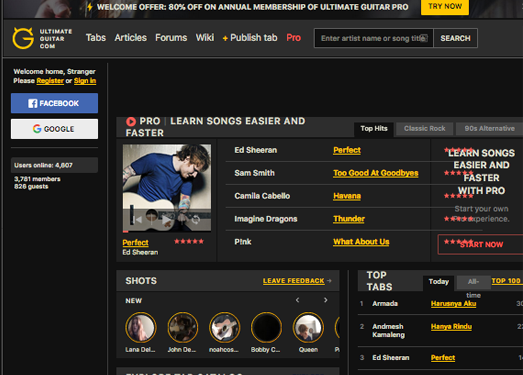Image resolution: width=523 pixels, height=375 pixels.
Task: Click the Sign in link
Action: [85, 81]
